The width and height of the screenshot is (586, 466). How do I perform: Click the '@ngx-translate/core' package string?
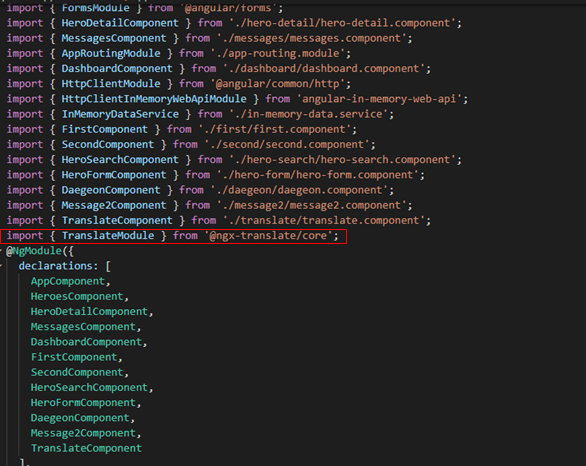269,236
